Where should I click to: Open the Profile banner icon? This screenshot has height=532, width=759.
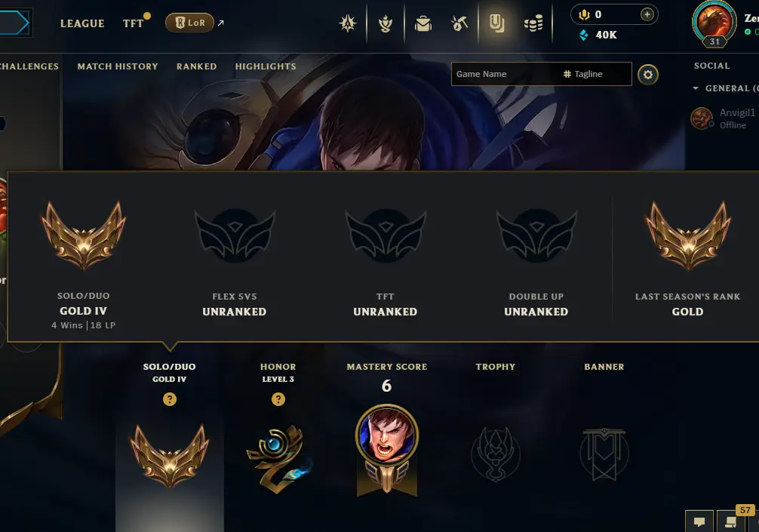496,23
